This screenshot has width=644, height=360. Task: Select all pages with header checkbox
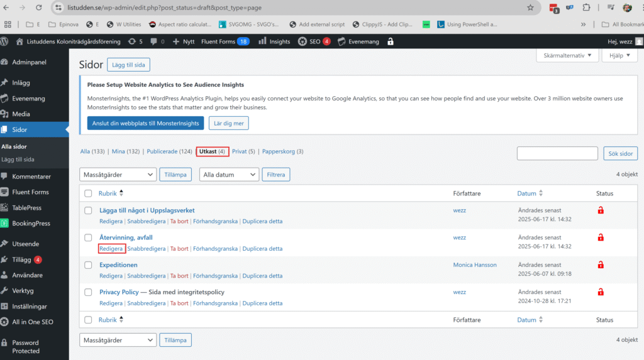88,194
